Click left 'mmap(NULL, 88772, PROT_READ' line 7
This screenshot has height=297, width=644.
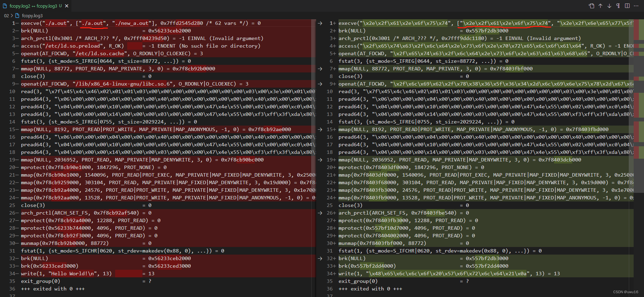point(118,69)
